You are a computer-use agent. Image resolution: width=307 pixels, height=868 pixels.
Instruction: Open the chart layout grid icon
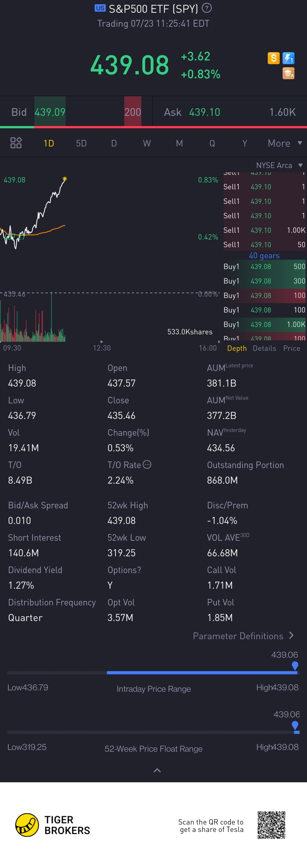click(x=16, y=143)
